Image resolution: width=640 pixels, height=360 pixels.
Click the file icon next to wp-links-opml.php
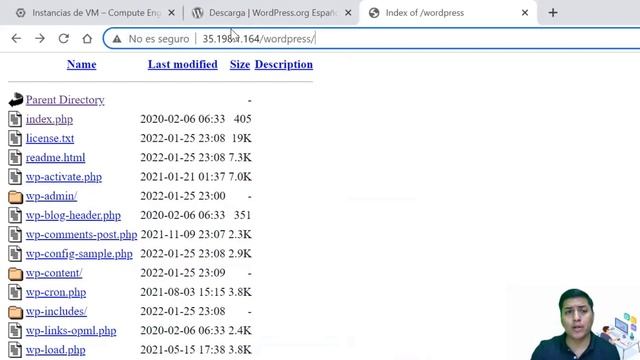coord(15,331)
